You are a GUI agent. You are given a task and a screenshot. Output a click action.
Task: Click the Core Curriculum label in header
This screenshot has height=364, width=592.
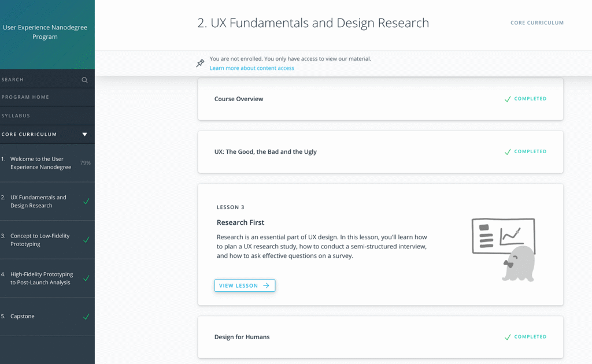[536, 23]
